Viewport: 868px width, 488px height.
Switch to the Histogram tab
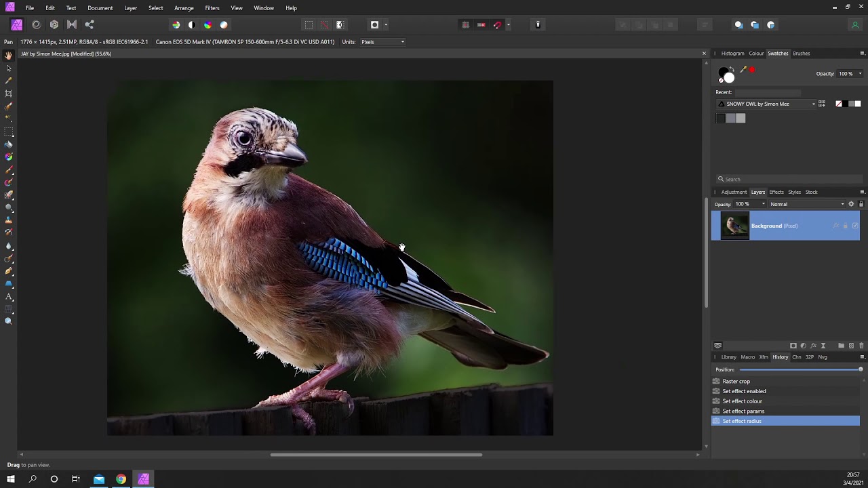[732, 54]
